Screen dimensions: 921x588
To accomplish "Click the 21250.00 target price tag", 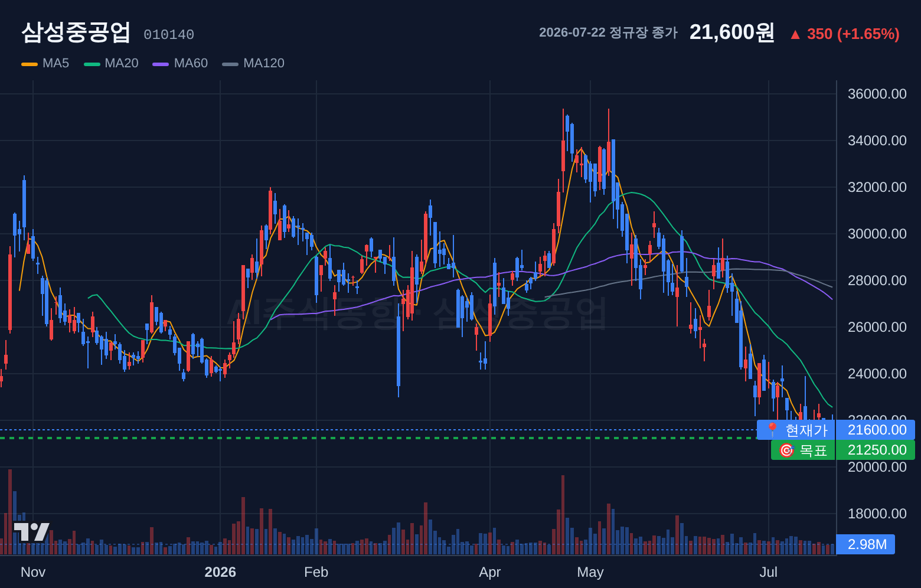I will (876, 450).
